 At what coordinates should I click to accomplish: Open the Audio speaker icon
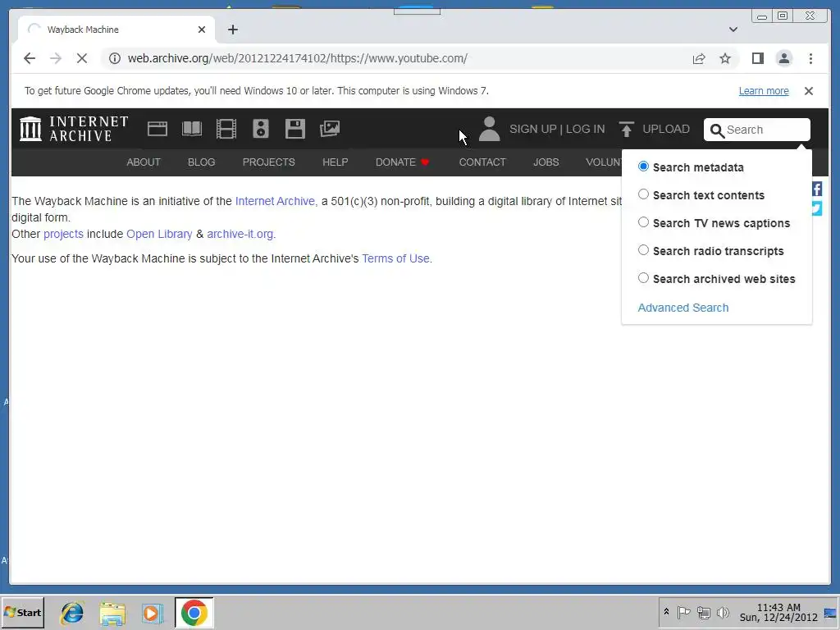tap(260, 129)
